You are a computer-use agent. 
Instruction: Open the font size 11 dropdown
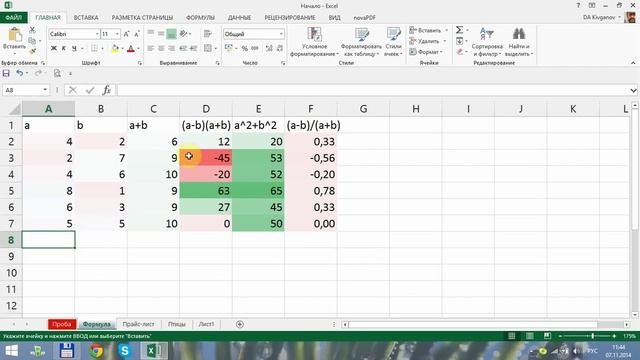tap(118, 34)
